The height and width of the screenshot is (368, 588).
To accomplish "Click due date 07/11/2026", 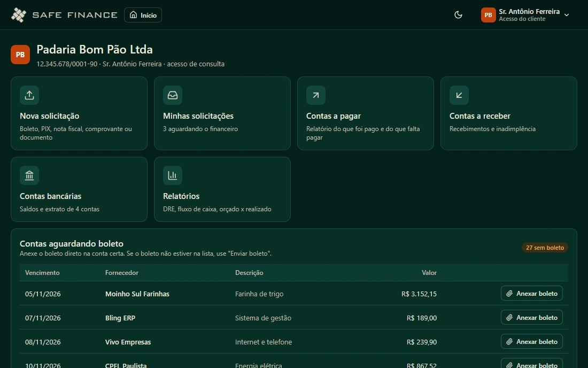I will coord(43,318).
